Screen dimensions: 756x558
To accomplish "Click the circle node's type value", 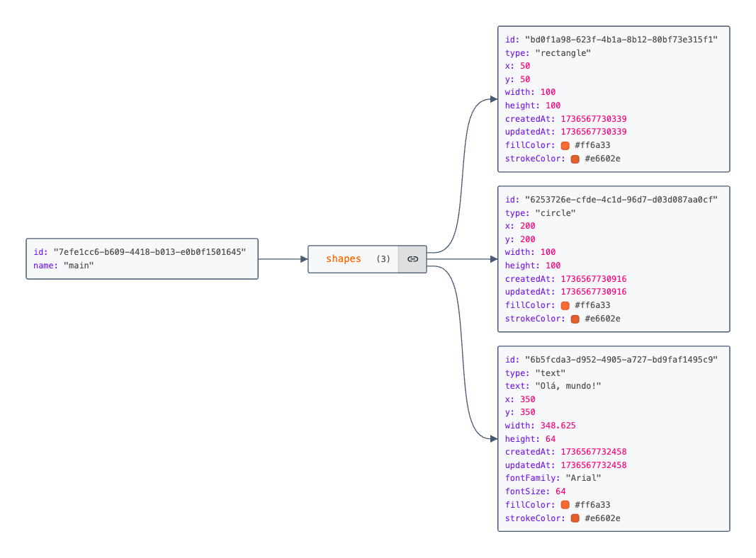I will coord(555,212).
